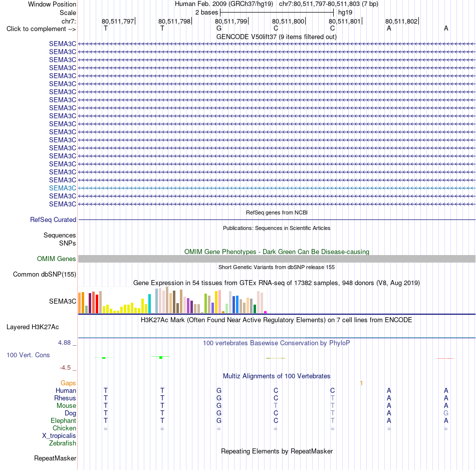The height and width of the screenshot is (470, 476).
Task: Click the -4.5 lower axis value
Action: [65, 368]
